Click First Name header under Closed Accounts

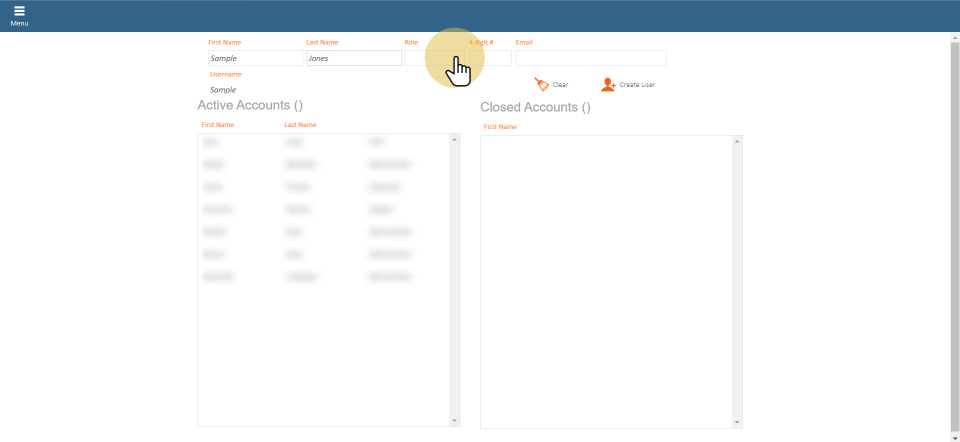point(500,127)
